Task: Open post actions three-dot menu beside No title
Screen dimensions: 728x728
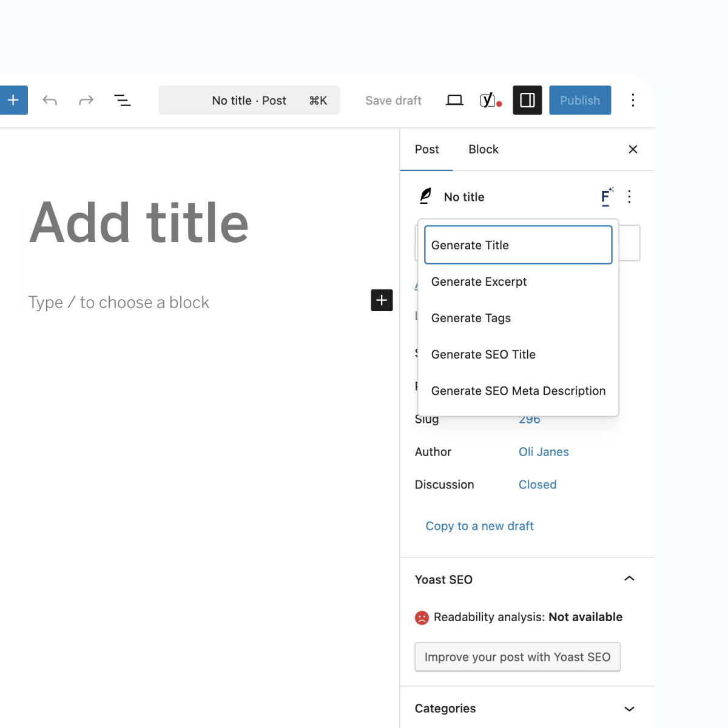Action: (629, 197)
